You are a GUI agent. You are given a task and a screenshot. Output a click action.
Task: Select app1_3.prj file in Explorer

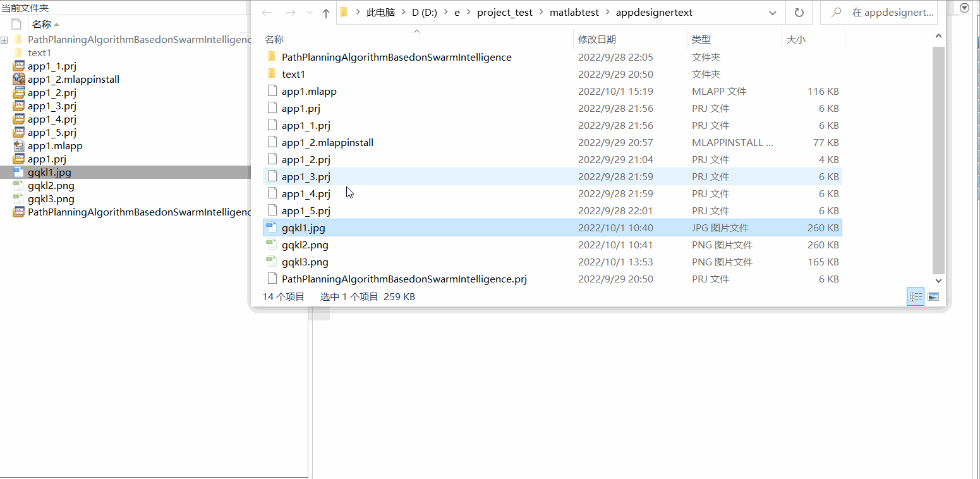point(552,176)
